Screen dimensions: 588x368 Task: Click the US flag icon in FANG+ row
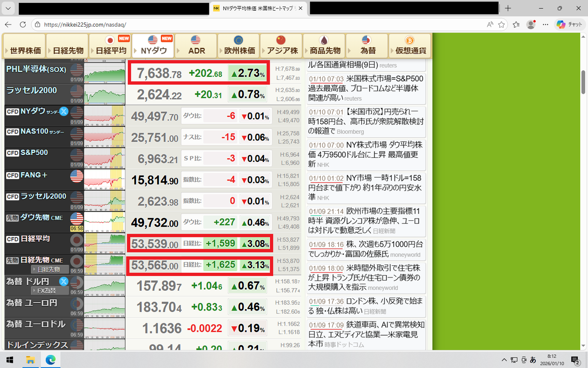point(76,176)
